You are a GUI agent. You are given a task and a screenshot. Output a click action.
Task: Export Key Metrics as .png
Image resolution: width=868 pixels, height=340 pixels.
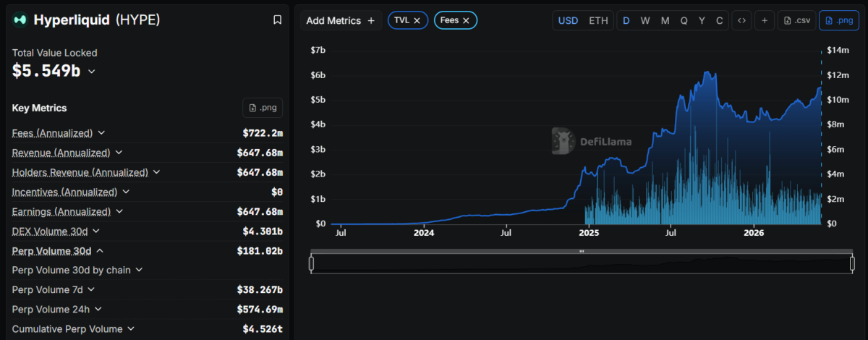263,108
